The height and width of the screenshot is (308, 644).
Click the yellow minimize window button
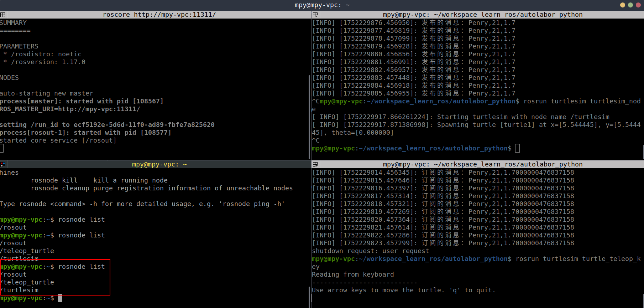623,5
